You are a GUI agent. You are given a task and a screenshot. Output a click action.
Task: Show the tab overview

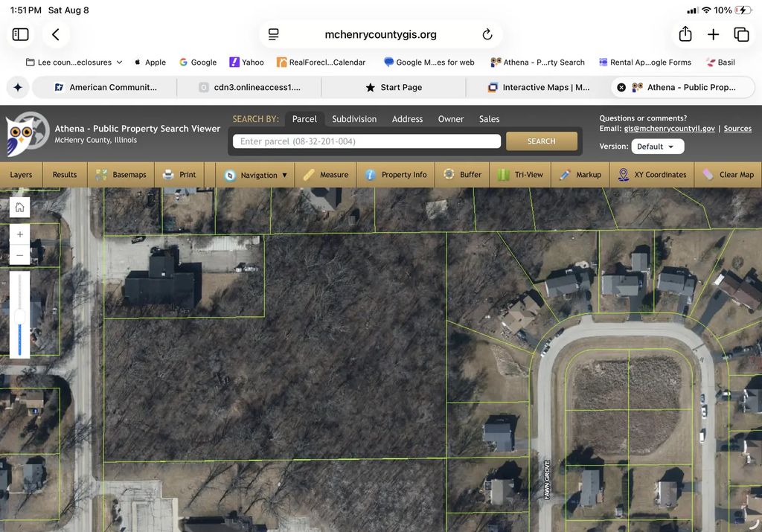741,34
